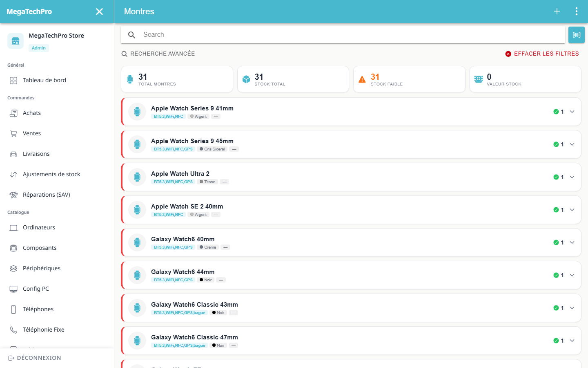Screen dimensions: 588x368
Task: Close the sidebar with the X icon
Action: click(99, 11)
